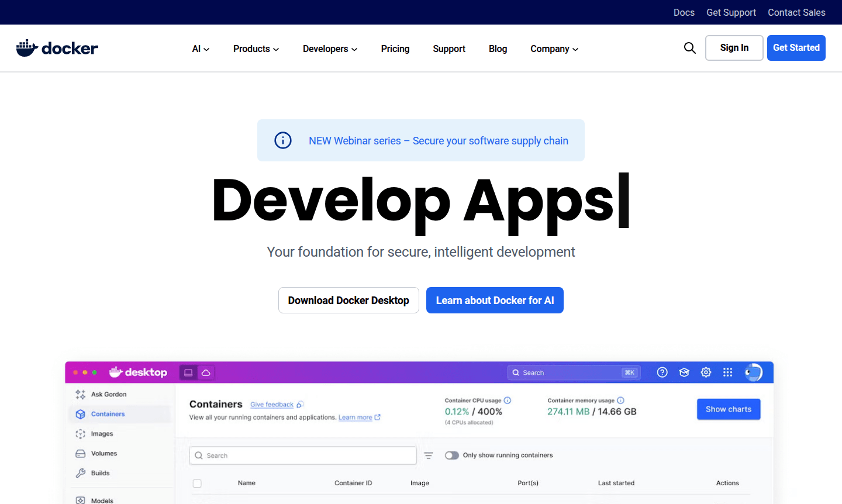Viewport: 842px width, 504px height.
Task: Click Download Docker Desktop
Action: (x=348, y=300)
